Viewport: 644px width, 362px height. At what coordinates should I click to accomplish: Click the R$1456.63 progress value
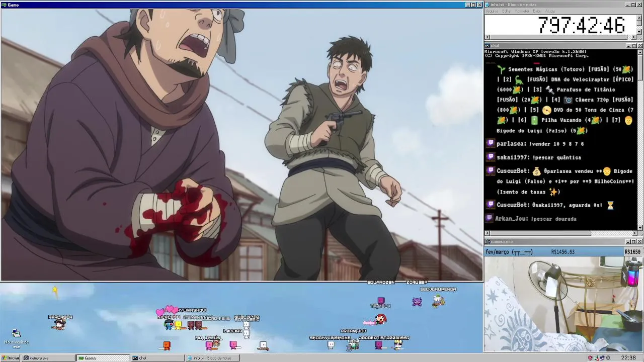coord(562,252)
